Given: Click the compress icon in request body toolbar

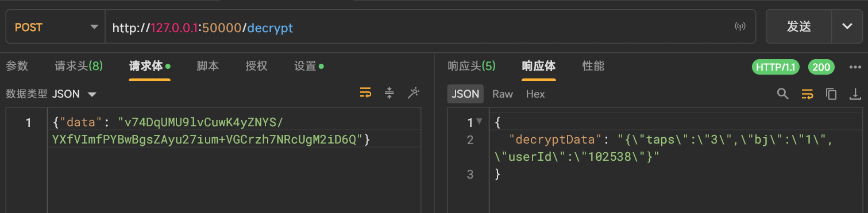Looking at the screenshot, I should (389, 94).
